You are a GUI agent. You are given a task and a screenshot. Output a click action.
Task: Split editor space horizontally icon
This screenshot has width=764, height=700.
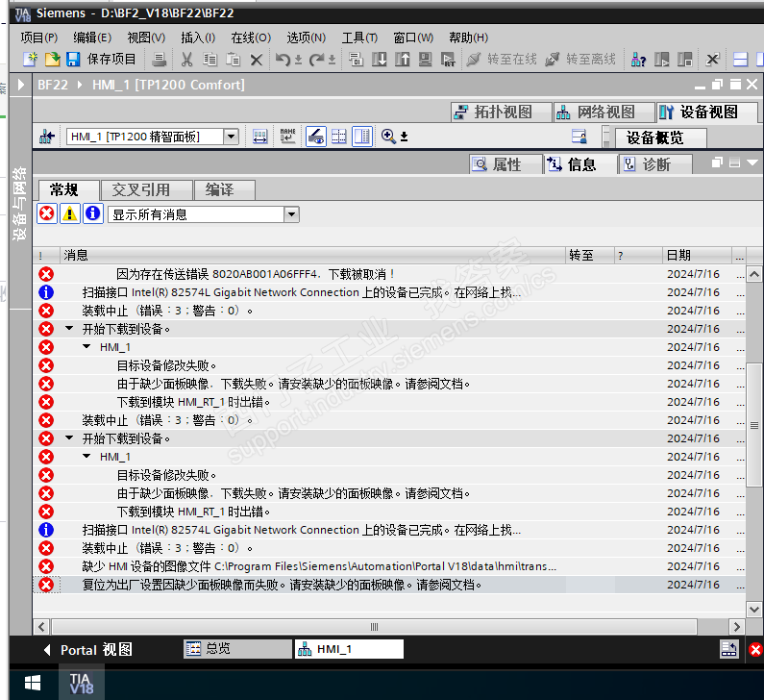(740, 60)
